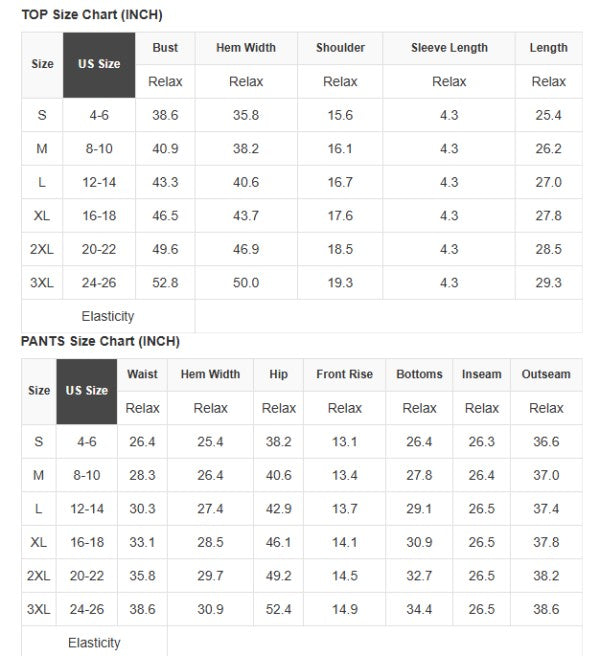600x656 pixels.
Task: Select the TOP Size Chart (INCH) title
Action: tap(92, 15)
